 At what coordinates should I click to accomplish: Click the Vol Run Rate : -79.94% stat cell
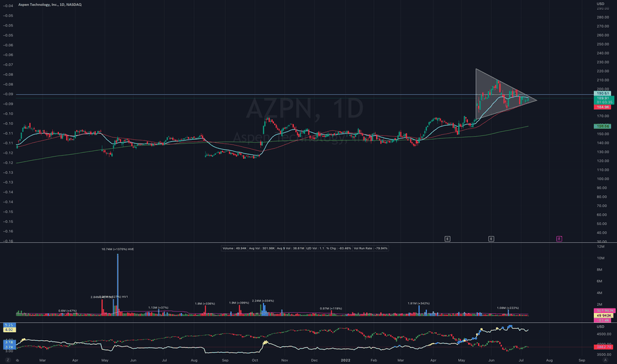[371, 248]
